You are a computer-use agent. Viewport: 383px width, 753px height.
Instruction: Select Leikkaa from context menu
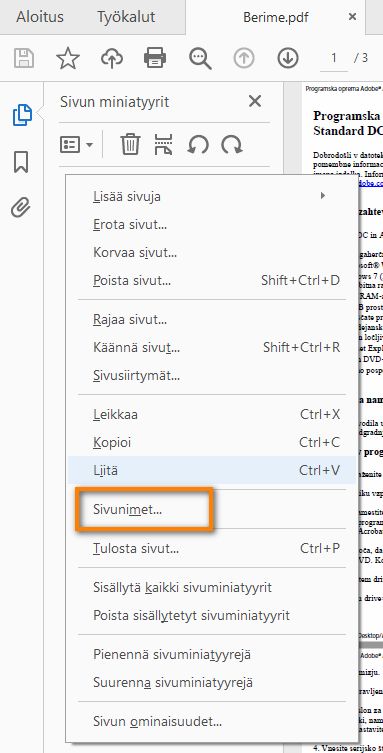(212, 414)
